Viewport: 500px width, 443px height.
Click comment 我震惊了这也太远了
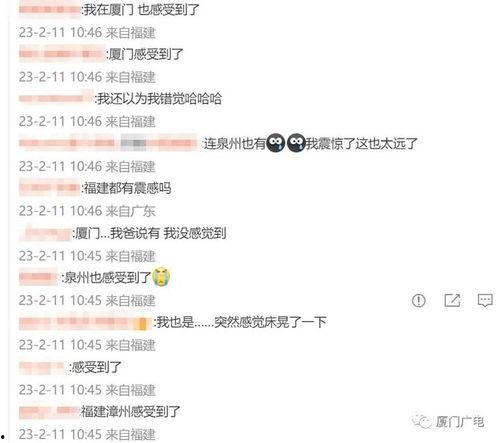point(361,144)
